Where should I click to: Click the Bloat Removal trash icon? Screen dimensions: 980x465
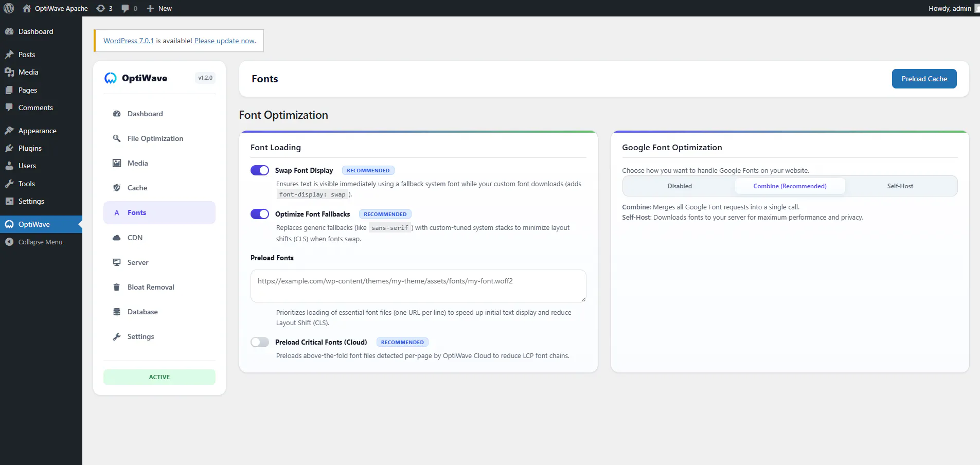pos(117,287)
